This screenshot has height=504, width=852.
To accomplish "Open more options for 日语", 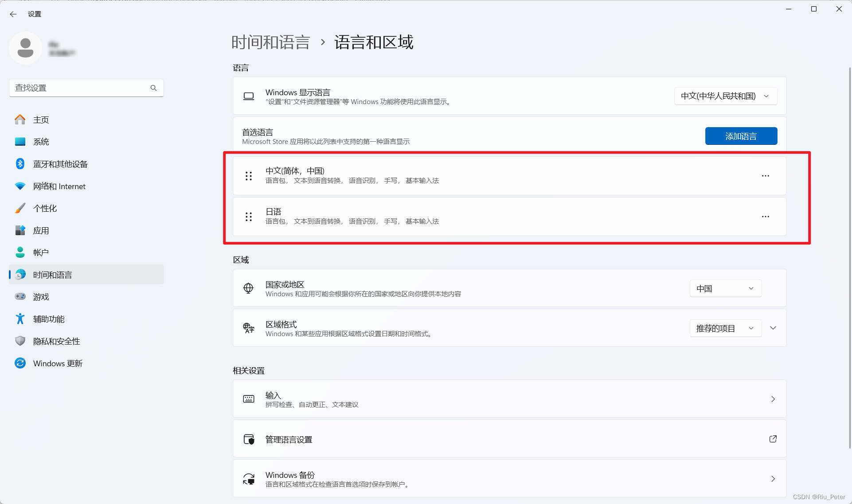I will click(x=766, y=217).
